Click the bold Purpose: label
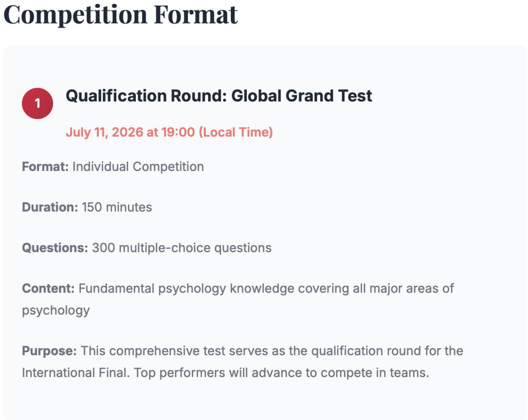The height and width of the screenshot is (420, 528). click(x=49, y=351)
